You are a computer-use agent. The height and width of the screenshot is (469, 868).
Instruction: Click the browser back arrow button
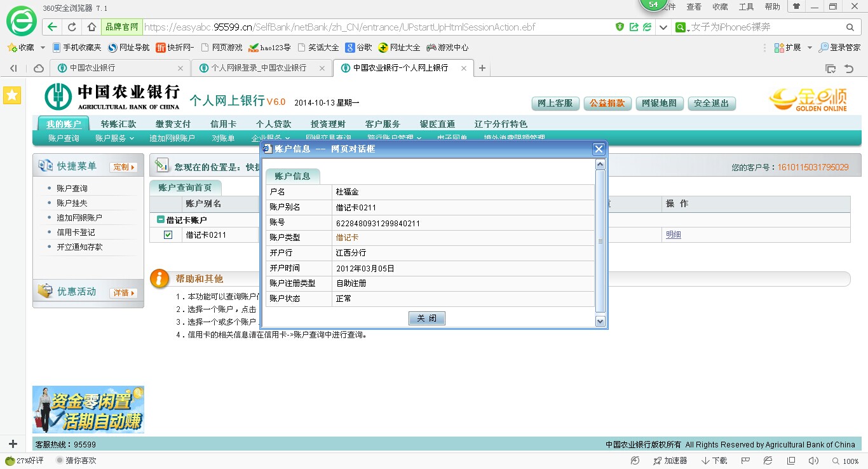tap(52, 27)
